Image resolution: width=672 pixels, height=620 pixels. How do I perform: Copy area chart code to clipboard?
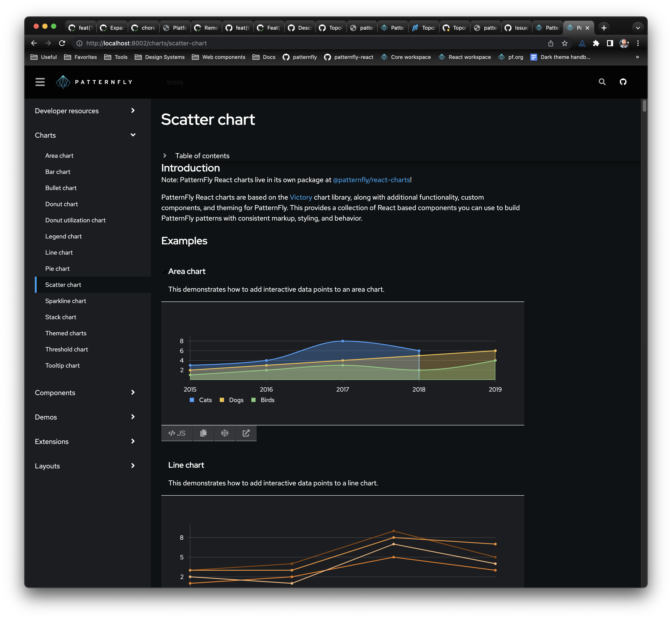point(203,433)
